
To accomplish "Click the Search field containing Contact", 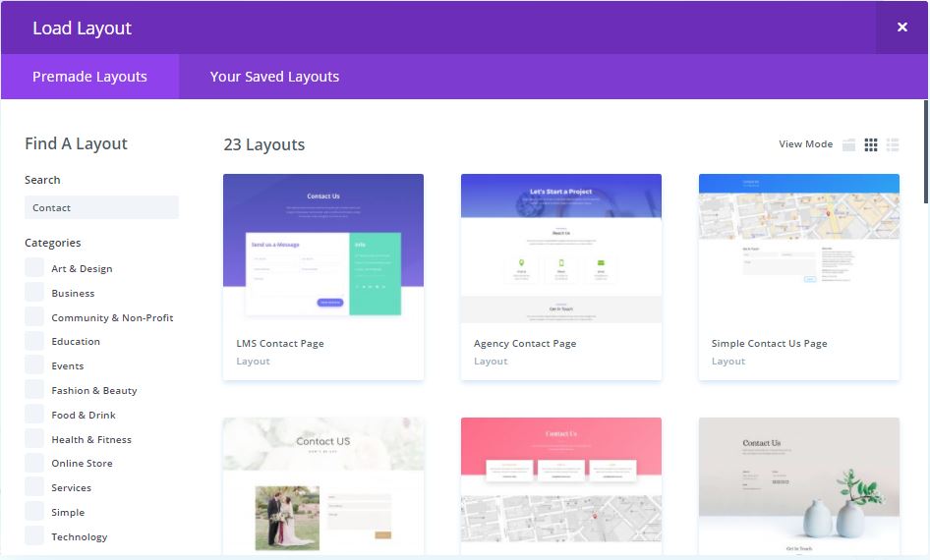I will pos(101,207).
